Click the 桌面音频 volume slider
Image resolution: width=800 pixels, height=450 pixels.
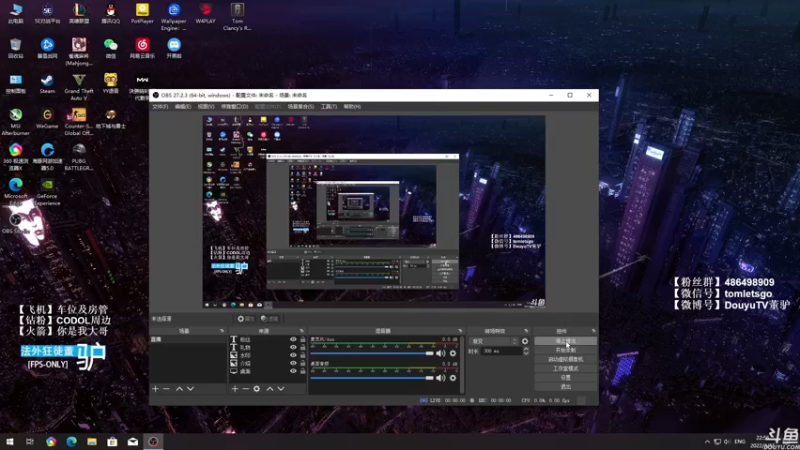(372, 378)
